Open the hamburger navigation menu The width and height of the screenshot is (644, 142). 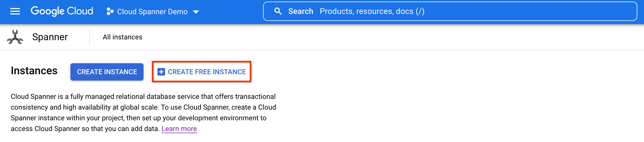pyautogui.click(x=15, y=11)
